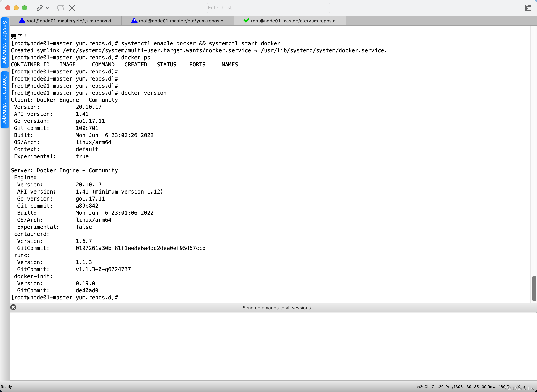Click the containerd GitCommit hash

tap(140, 248)
